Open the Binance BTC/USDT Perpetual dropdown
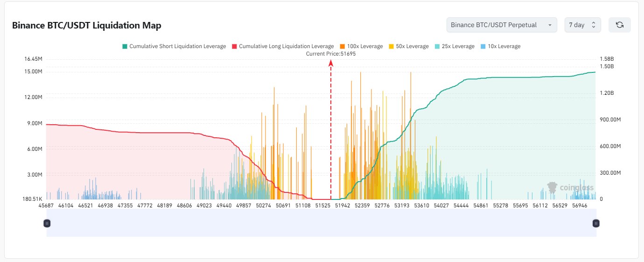The width and height of the screenshot is (644, 262). [x=502, y=25]
